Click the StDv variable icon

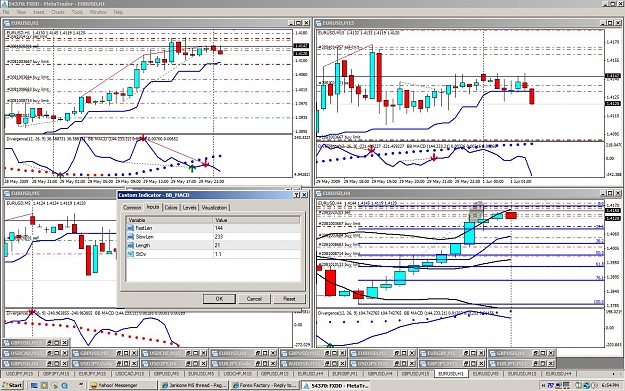coord(130,254)
